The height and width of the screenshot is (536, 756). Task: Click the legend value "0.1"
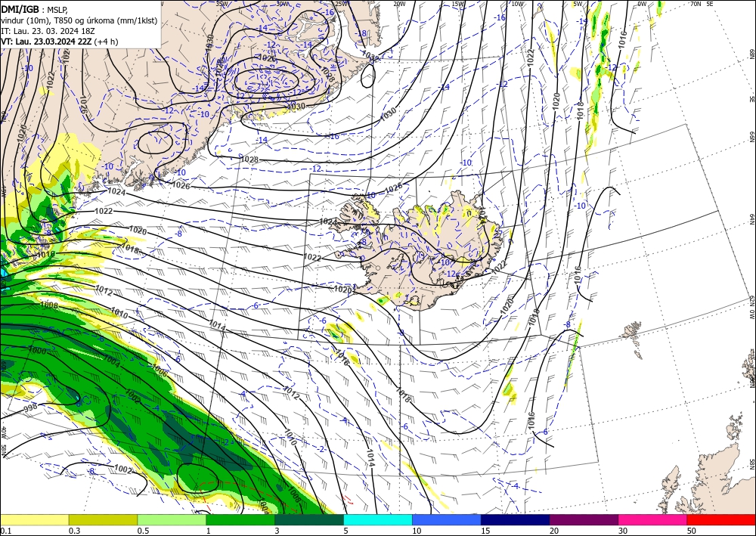coord(5,531)
